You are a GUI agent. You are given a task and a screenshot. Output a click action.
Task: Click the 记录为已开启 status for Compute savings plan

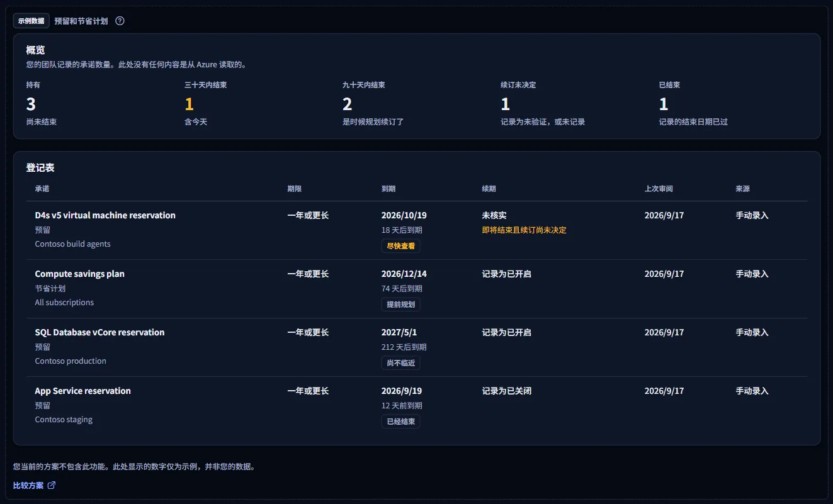click(507, 274)
